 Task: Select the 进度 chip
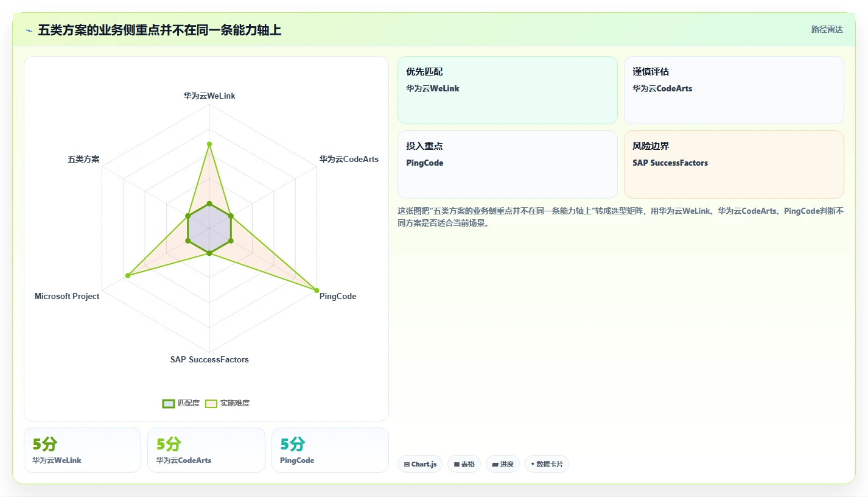(503, 464)
